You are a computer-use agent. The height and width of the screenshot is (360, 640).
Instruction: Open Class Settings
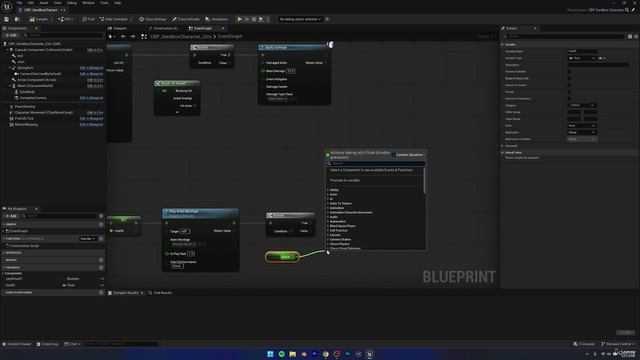(153, 19)
